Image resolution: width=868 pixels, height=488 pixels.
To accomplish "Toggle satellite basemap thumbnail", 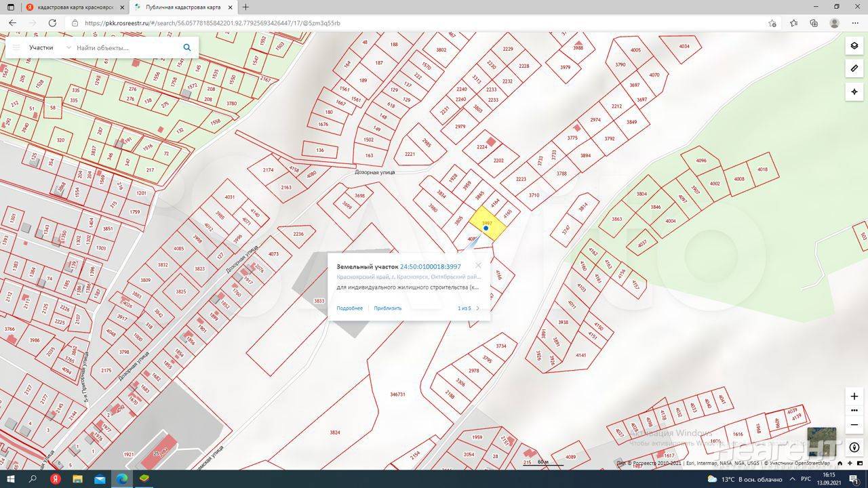I will [821, 438].
